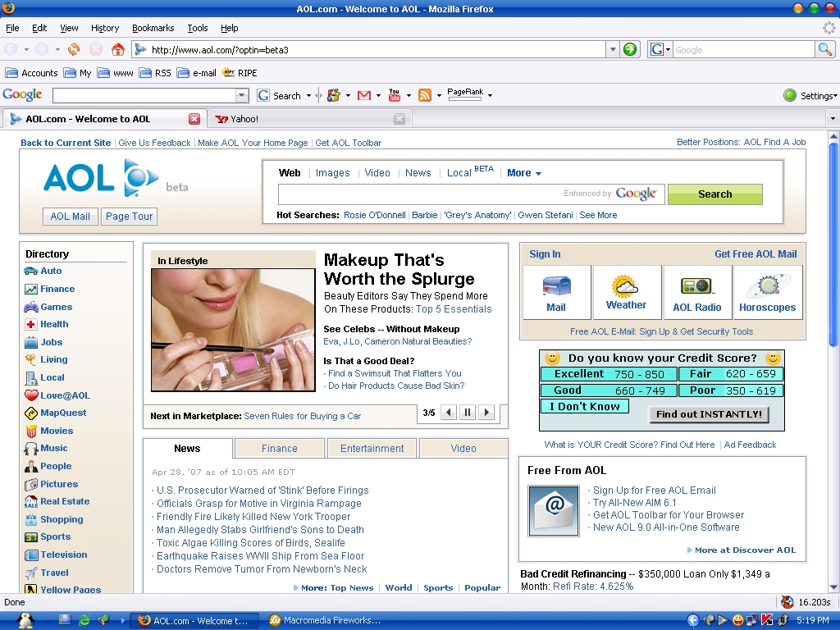Open the Weather sun icon
Screen dimensions: 840x630
tap(625, 286)
